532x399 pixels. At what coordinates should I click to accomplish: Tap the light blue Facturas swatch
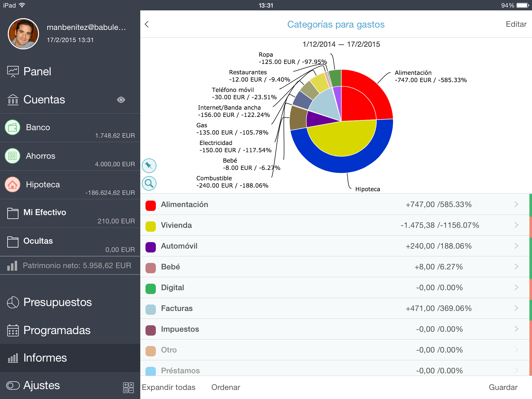pos(151,309)
